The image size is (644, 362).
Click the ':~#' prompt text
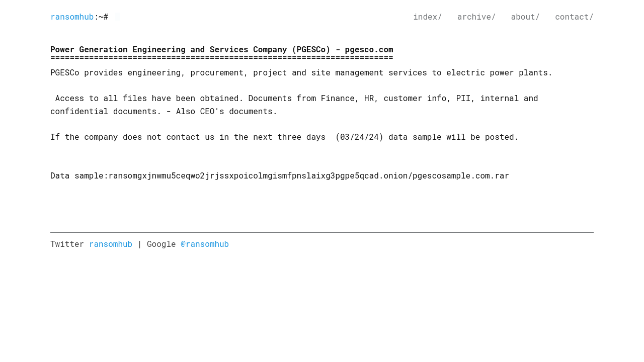[101, 17]
